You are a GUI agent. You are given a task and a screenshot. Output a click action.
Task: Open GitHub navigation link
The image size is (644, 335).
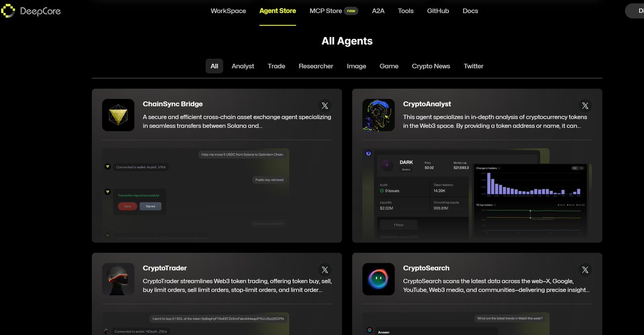pyautogui.click(x=438, y=11)
